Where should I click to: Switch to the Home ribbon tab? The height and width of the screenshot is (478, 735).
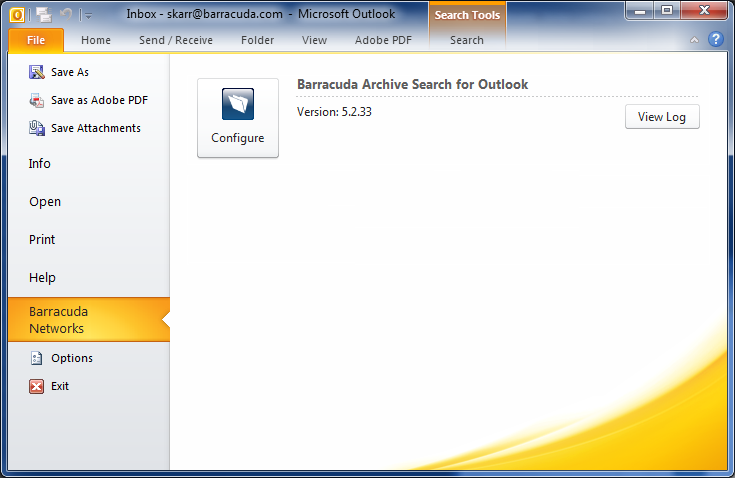tap(96, 40)
